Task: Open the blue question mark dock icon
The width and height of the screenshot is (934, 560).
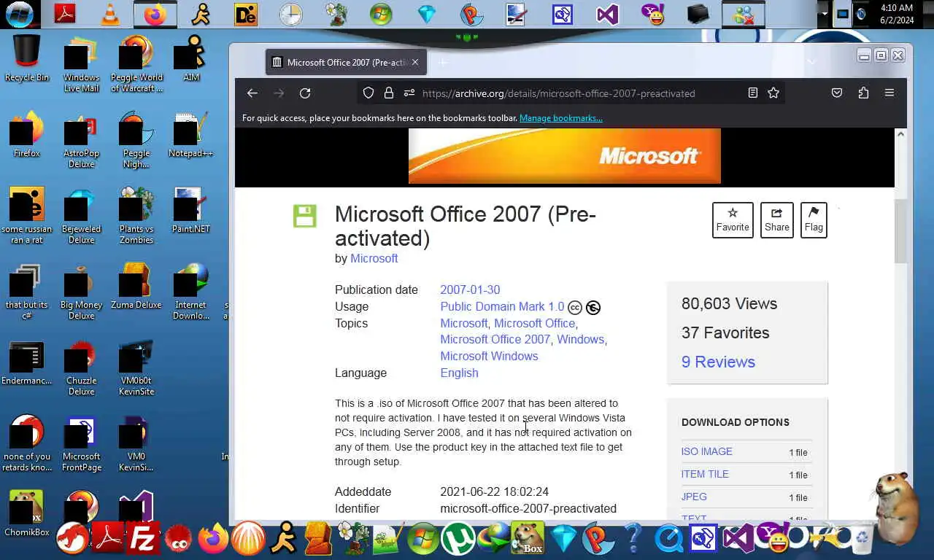Action: pos(633,539)
